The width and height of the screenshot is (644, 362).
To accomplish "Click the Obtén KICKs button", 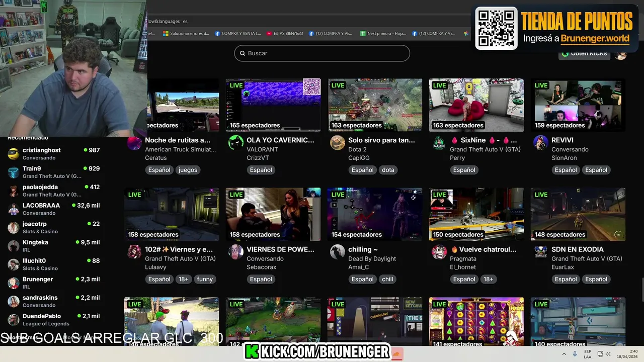I will (584, 53).
